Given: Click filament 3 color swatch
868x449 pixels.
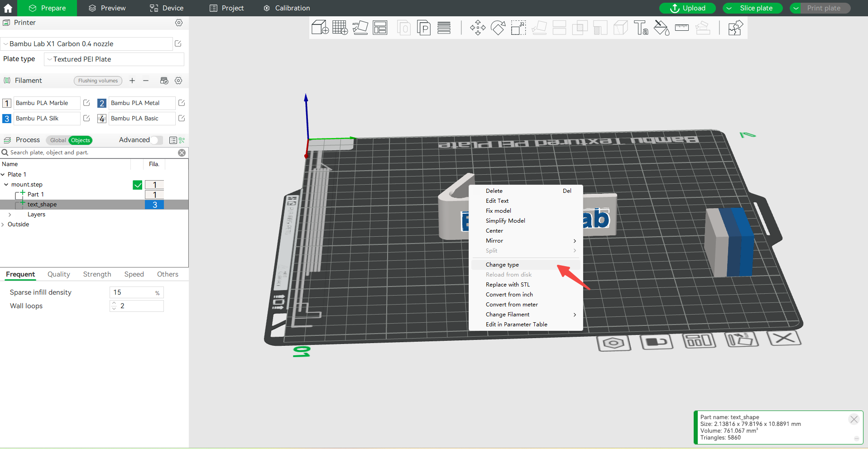Looking at the screenshot, I should point(7,119).
